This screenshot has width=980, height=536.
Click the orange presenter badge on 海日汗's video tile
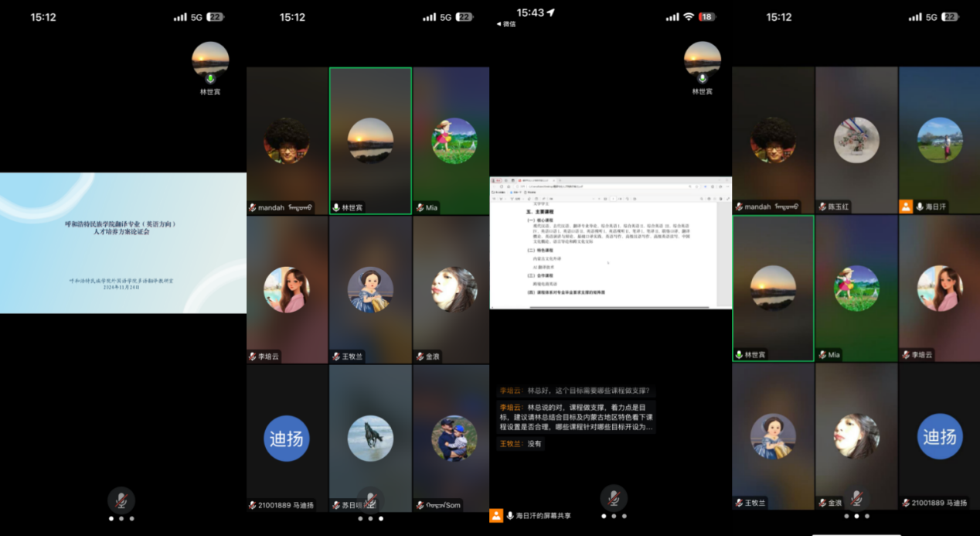click(906, 207)
